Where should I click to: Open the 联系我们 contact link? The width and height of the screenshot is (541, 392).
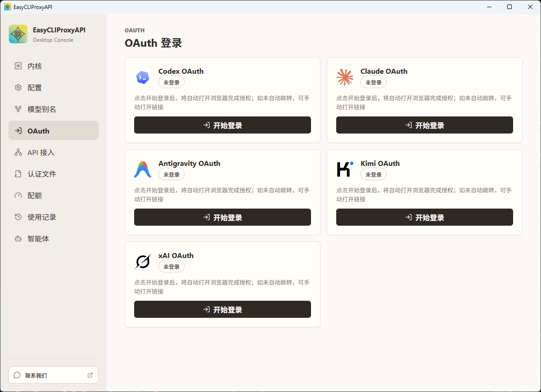54,375
